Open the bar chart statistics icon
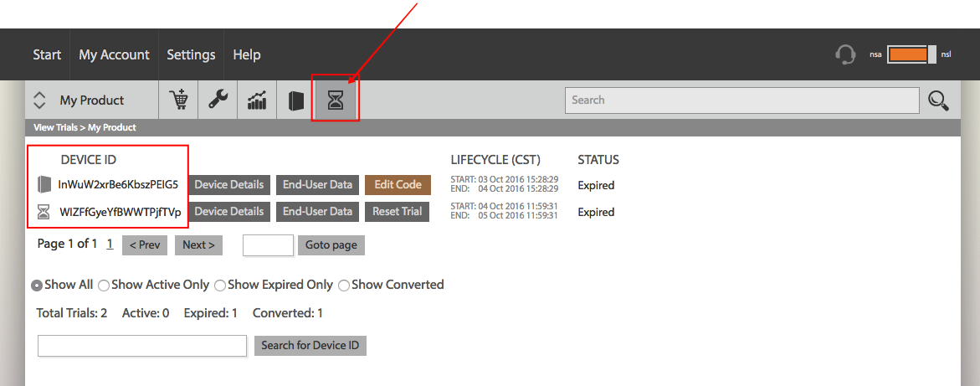Screen dimensions: 980x386 click(257, 100)
